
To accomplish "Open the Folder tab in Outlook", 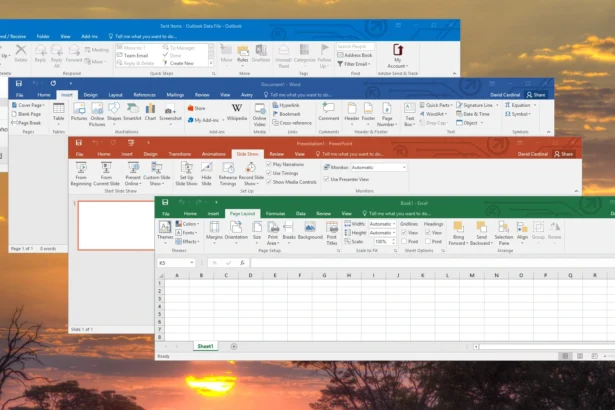I will point(43,36).
